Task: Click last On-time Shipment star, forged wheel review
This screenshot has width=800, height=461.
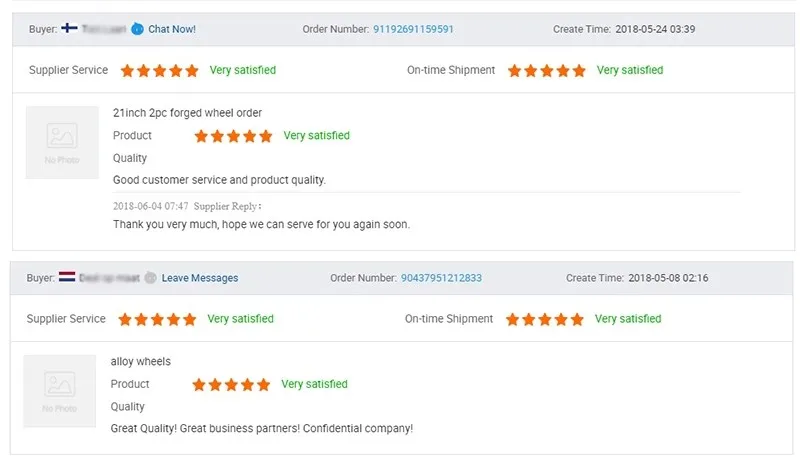Action: (x=578, y=71)
